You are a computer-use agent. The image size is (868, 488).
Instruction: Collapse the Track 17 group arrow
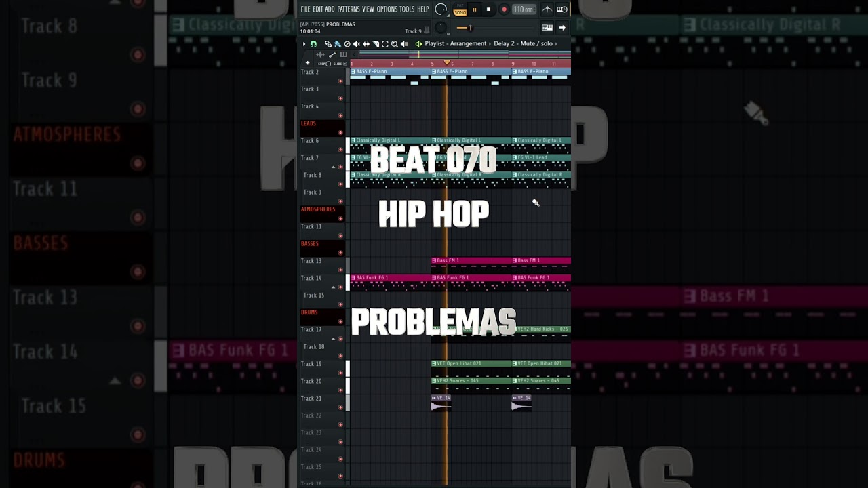pyautogui.click(x=333, y=338)
